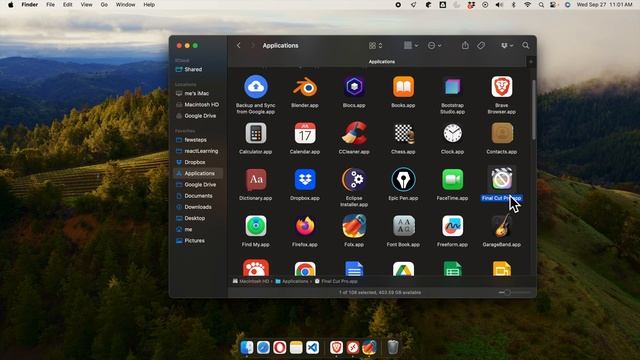This screenshot has height=360, width=640.
Task: Open Finder search
Action: [526, 45]
